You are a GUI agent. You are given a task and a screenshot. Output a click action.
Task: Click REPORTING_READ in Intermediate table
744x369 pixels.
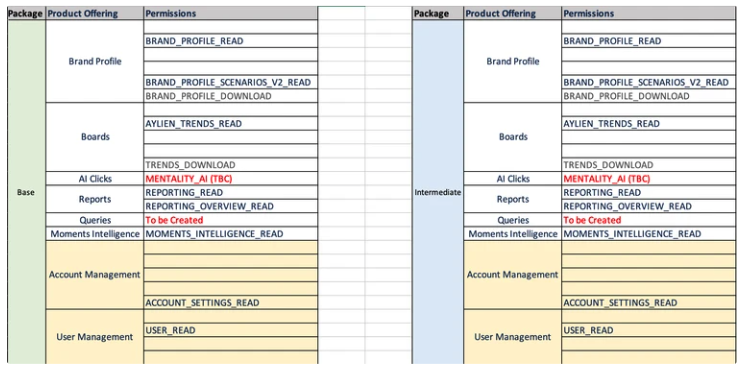(649, 193)
